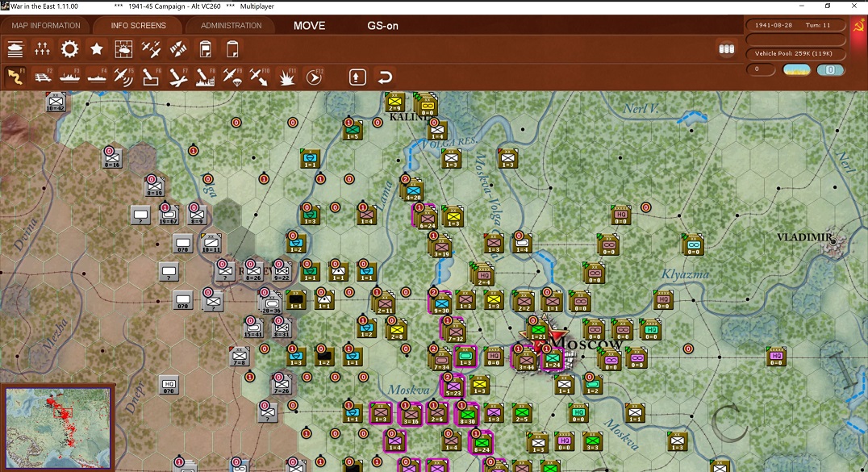Select the Soviet unit labeled 5=23
Viewport: 868px width, 472px height.
click(x=453, y=386)
